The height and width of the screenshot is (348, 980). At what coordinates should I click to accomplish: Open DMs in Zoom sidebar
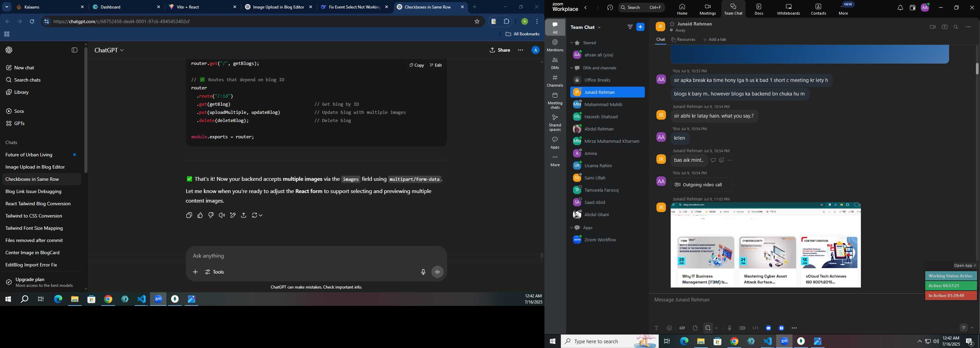(x=555, y=64)
